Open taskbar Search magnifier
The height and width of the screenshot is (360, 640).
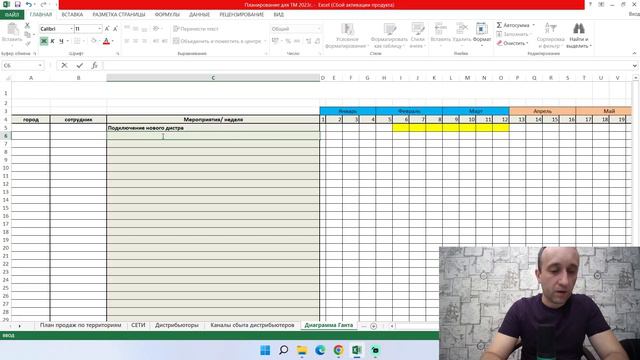click(283, 350)
